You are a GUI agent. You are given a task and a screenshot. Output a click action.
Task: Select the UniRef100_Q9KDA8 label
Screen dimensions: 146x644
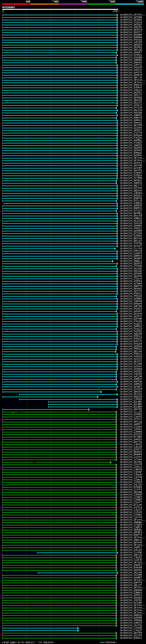coord(131,590)
